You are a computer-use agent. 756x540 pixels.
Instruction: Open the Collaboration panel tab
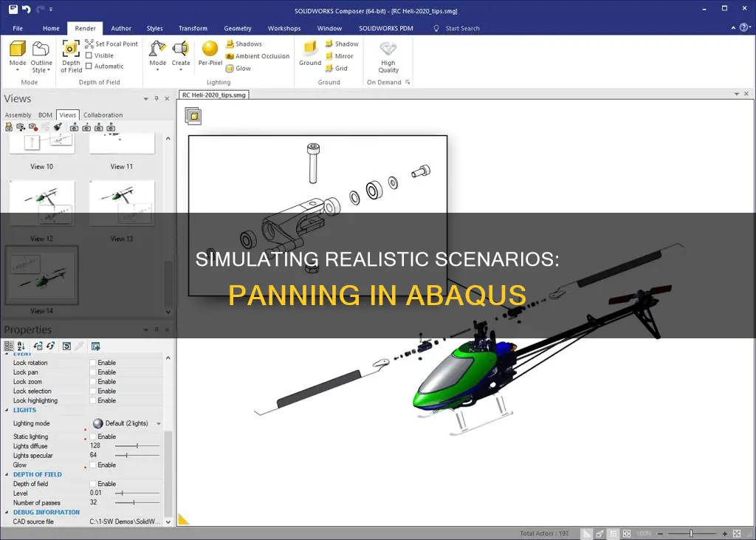(x=103, y=115)
